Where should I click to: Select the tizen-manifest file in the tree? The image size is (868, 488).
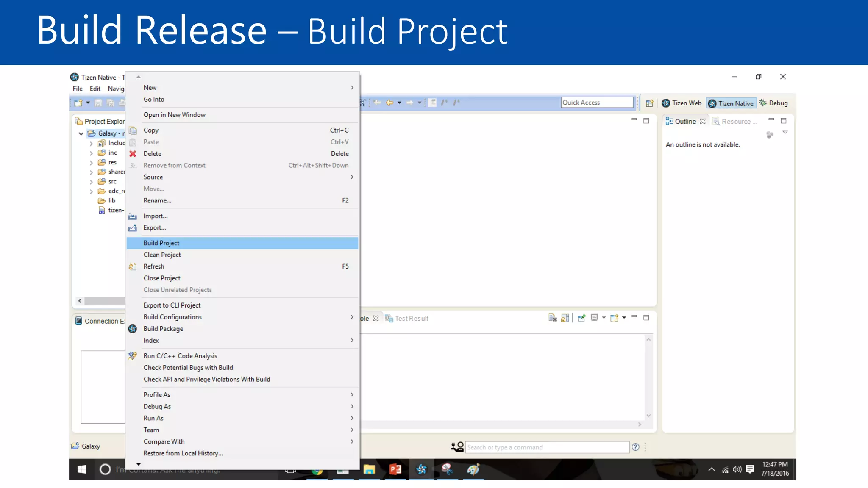[111, 210]
